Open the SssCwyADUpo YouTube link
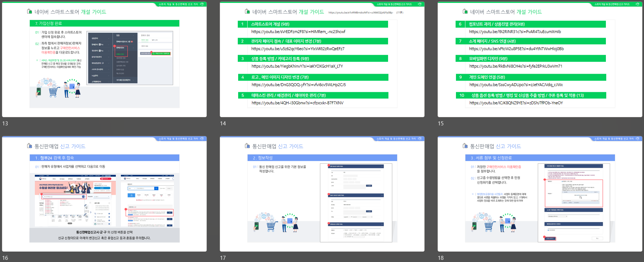644x262 pixels. pyautogui.click(x=516, y=85)
